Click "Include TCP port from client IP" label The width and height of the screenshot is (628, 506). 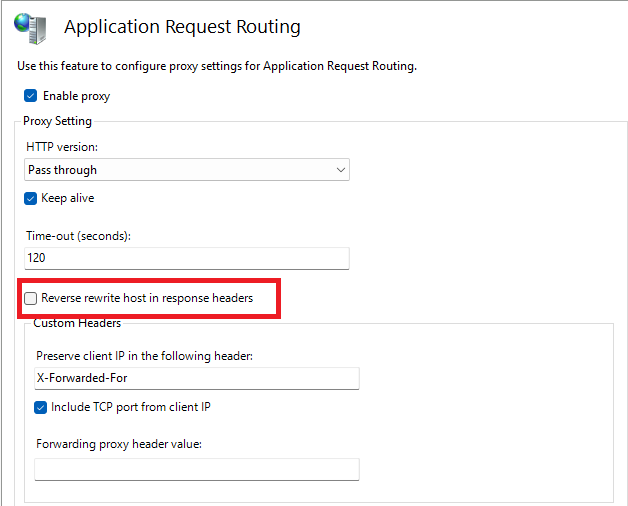(131, 407)
